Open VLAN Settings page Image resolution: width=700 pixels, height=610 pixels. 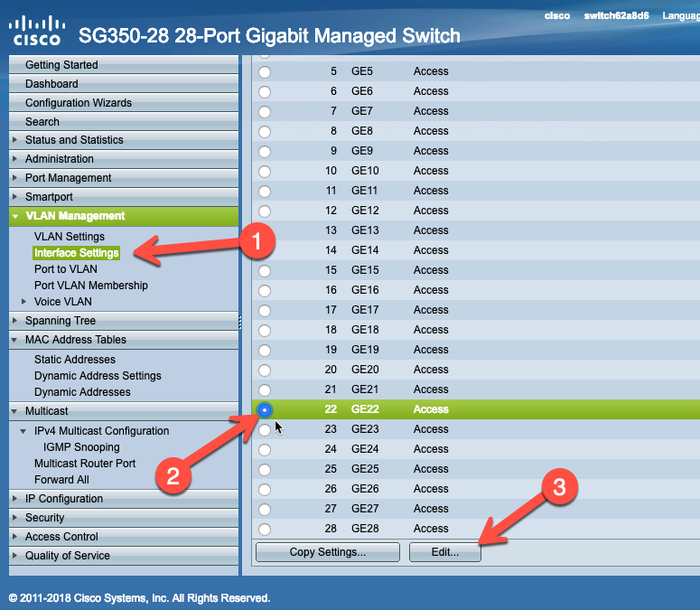coord(70,236)
